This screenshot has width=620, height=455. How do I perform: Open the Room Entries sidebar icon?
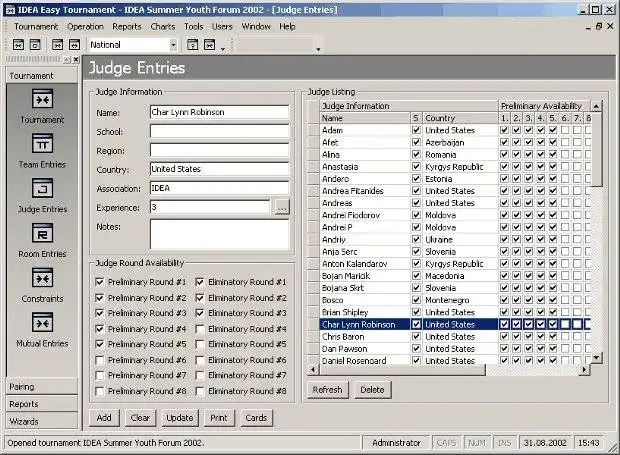pos(42,233)
